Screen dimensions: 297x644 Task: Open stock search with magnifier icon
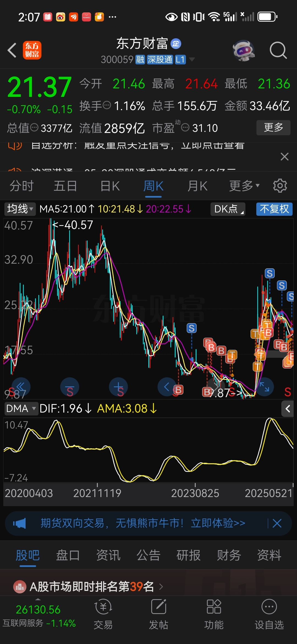click(x=278, y=50)
